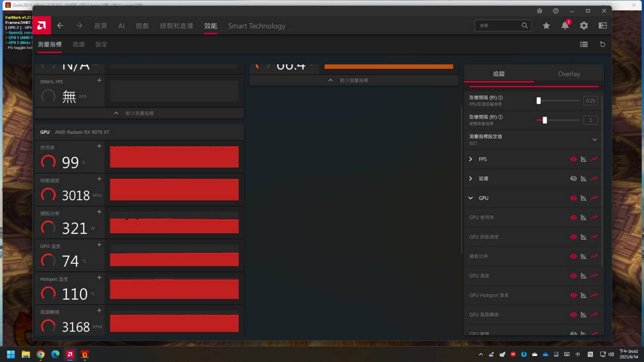The width and height of the screenshot is (644, 362).
Task: Collapse metrics in the middle column
Action: pos(354,80)
